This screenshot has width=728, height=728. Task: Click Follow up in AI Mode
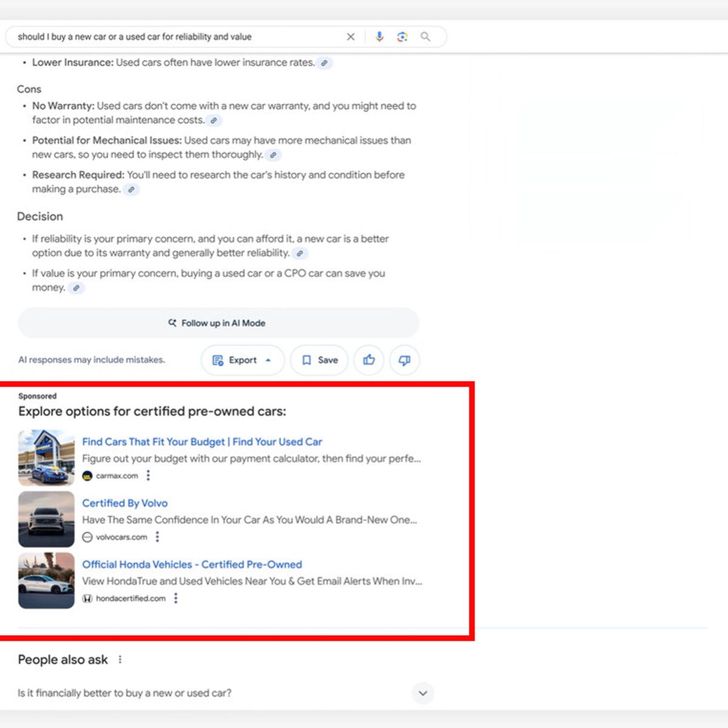point(218,323)
